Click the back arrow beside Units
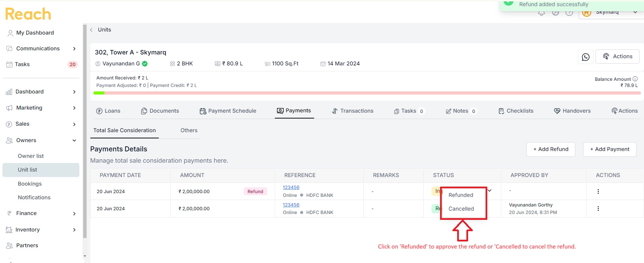The image size is (644, 263). [x=91, y=30]
